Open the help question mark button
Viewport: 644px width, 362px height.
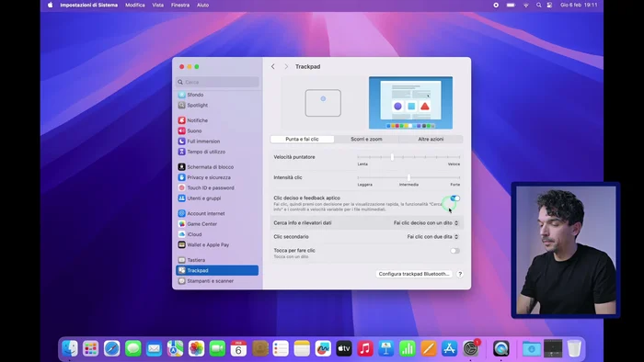[x=460, y=275]
